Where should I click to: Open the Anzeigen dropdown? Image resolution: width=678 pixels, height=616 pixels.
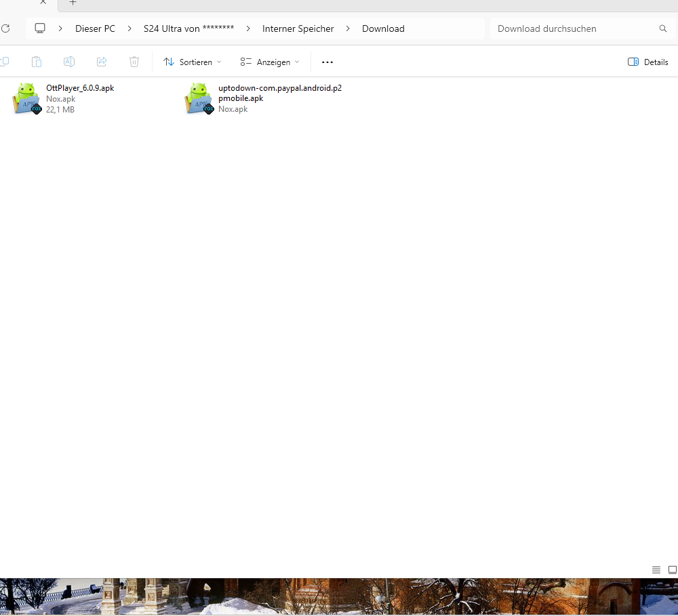(270, 62)
